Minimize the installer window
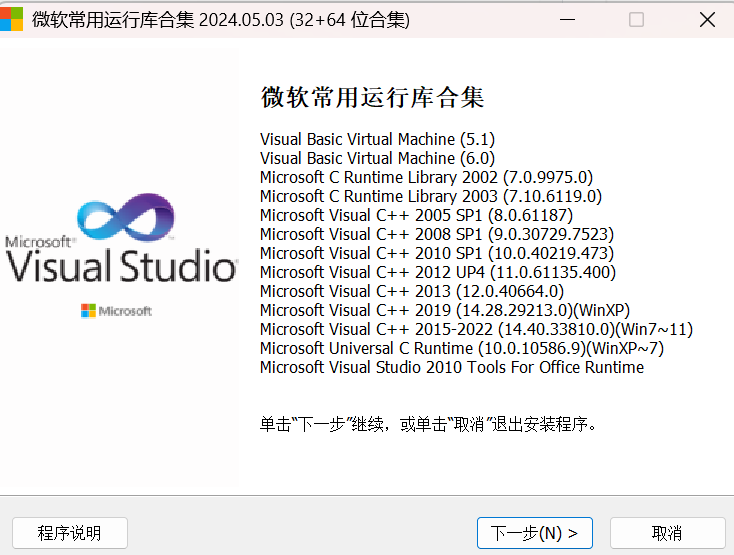Image resolution: width=734 pixels, height=555 pixels. [567, 20]
